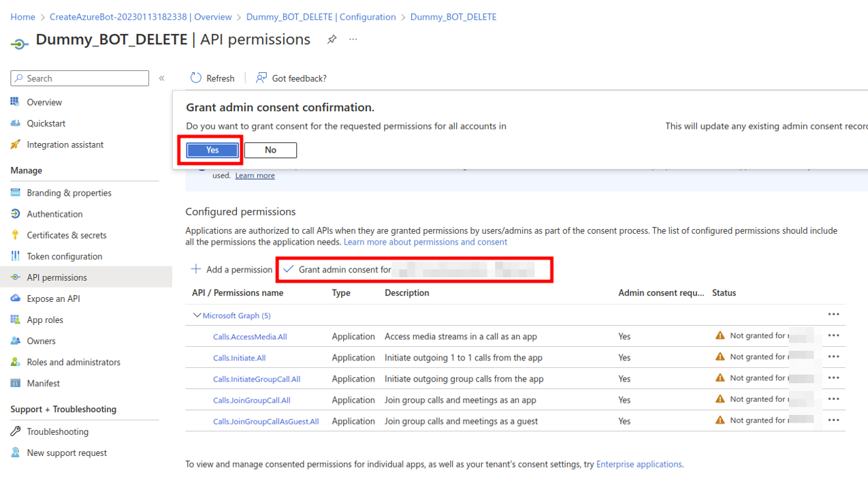This screenshot has height=477, width=868.
Task: Open ellipsis menu for Calls.Initiate.All row
Action: pyautogui.click(x=833, y=357)
